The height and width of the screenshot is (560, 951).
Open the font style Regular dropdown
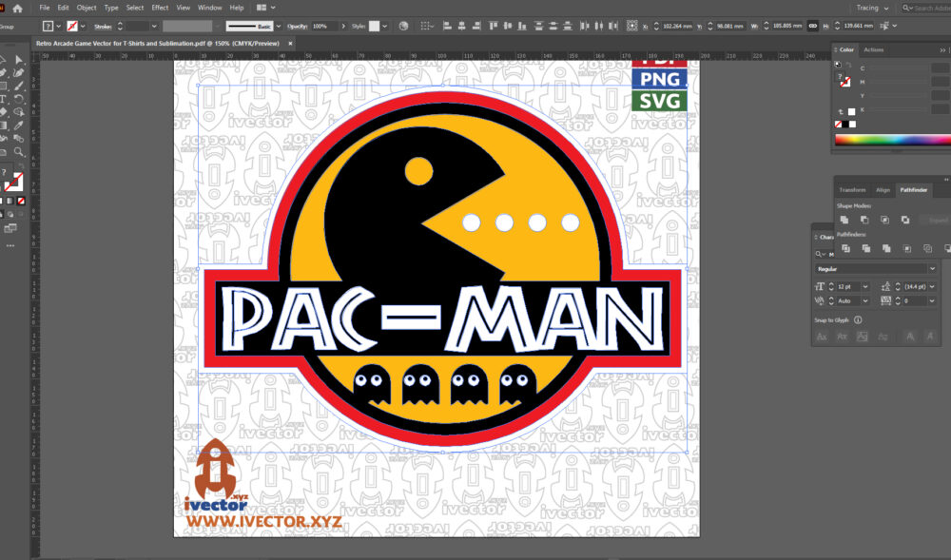(932, 268)
